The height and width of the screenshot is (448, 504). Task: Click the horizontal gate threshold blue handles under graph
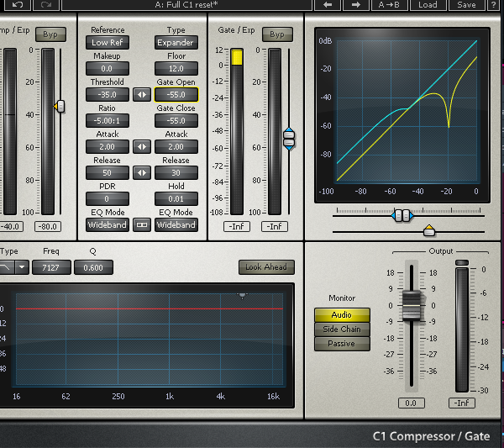(x=402, y=215)
